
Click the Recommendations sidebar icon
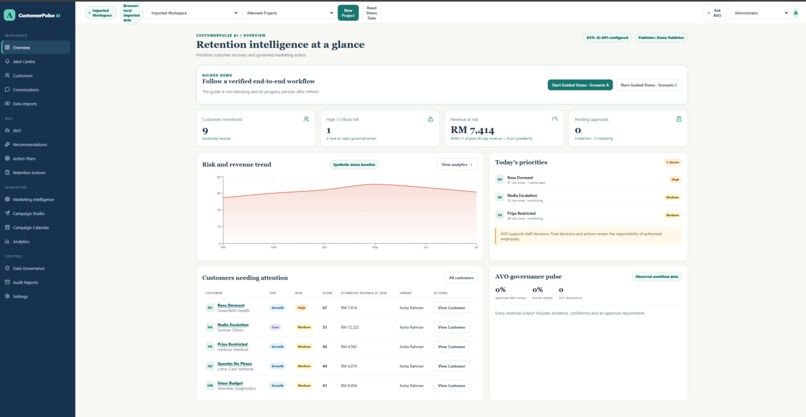click(x=7, y=144)
